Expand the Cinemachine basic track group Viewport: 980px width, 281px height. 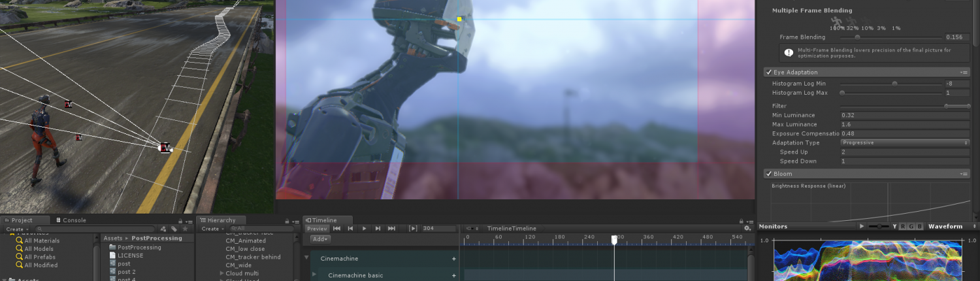(x=314, y=275)
